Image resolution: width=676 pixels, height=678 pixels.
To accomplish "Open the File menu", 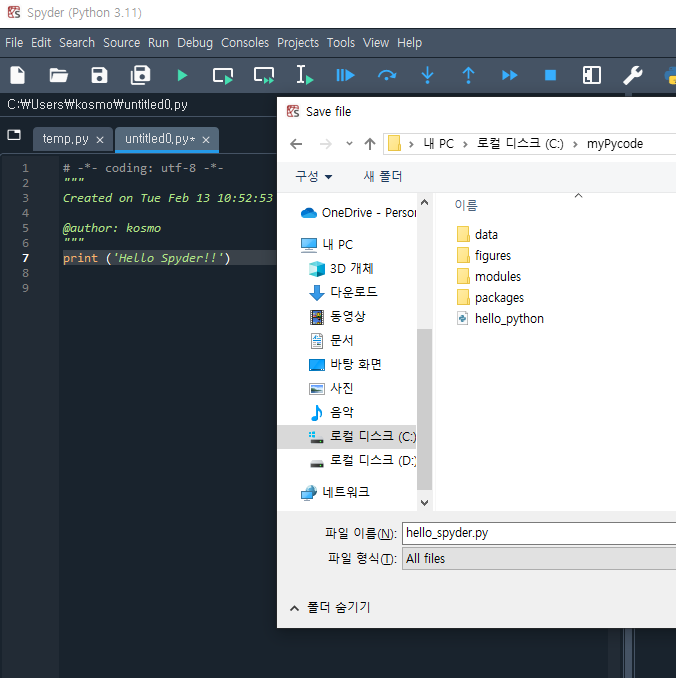I will tap(14, 43).
